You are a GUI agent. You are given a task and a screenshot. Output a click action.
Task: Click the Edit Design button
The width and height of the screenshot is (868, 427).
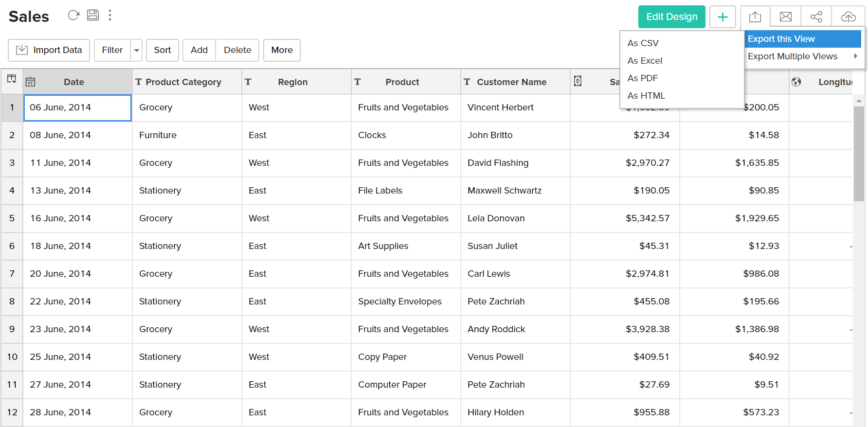tap(671, 17)
